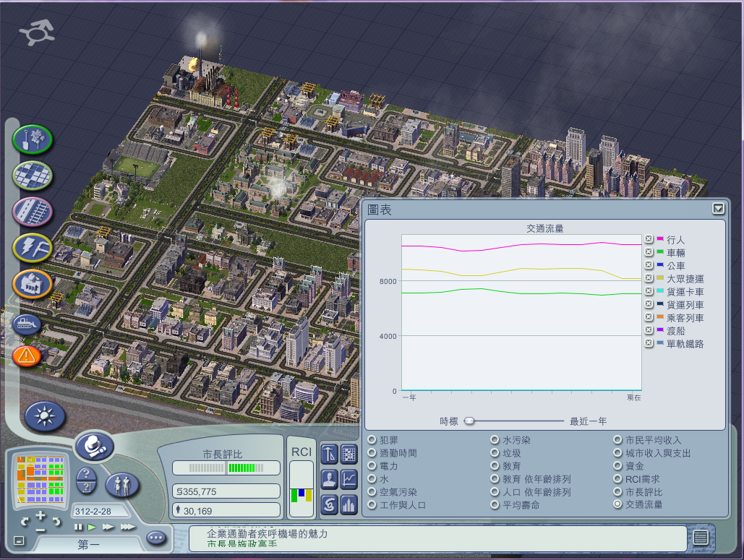Image resolution: width=744 pixels, height=560 pixels.
Task: Select the 空氣污染 graph option
Action: [x=372, y=492]
